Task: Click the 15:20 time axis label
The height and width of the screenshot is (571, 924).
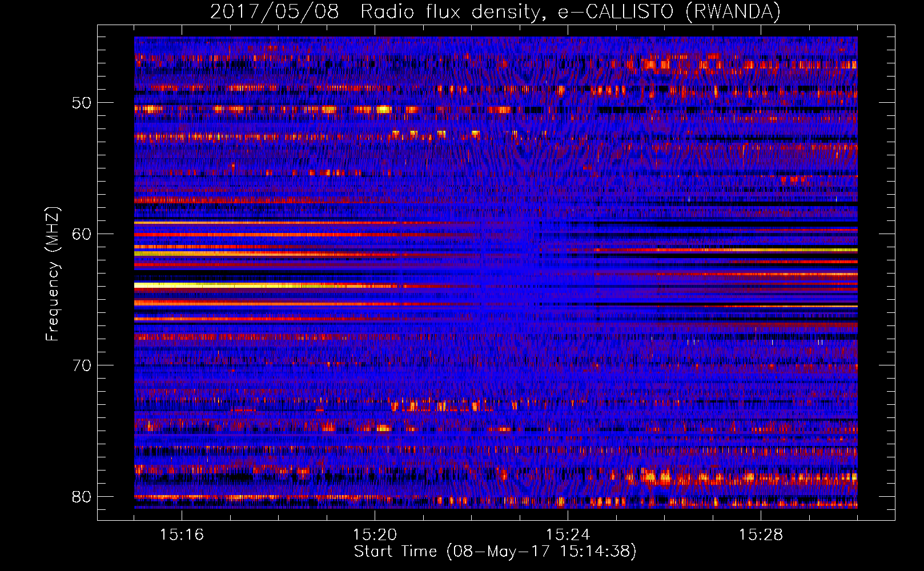Action: pyautogui.click(x=375, y=535)
